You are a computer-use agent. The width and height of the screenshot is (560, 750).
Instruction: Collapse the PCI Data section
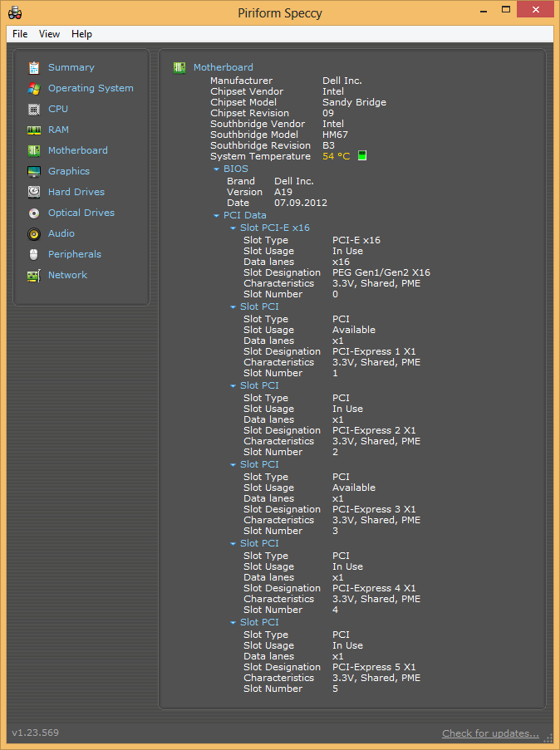click(x=216, y=216)
